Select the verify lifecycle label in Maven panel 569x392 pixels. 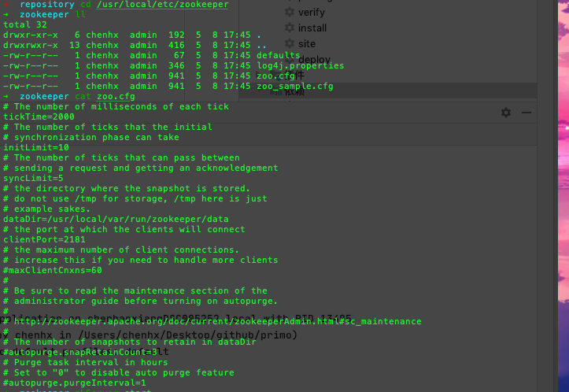tap(312, 13)
